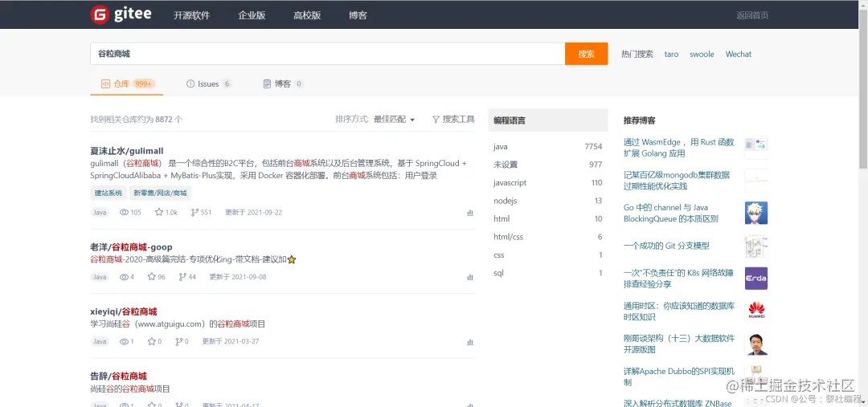Click the Gitee logo
Image resolution: width=868 pixels, height=407 pixels.
coord(121,15)
